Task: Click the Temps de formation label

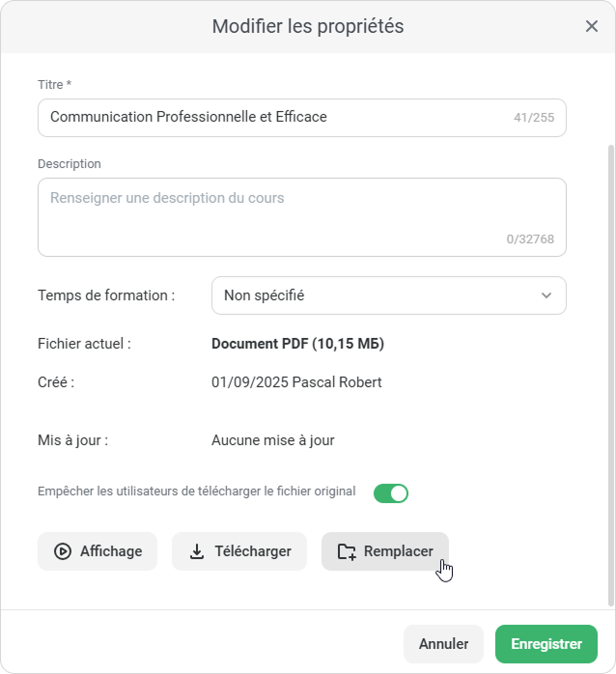Action: 106,295
